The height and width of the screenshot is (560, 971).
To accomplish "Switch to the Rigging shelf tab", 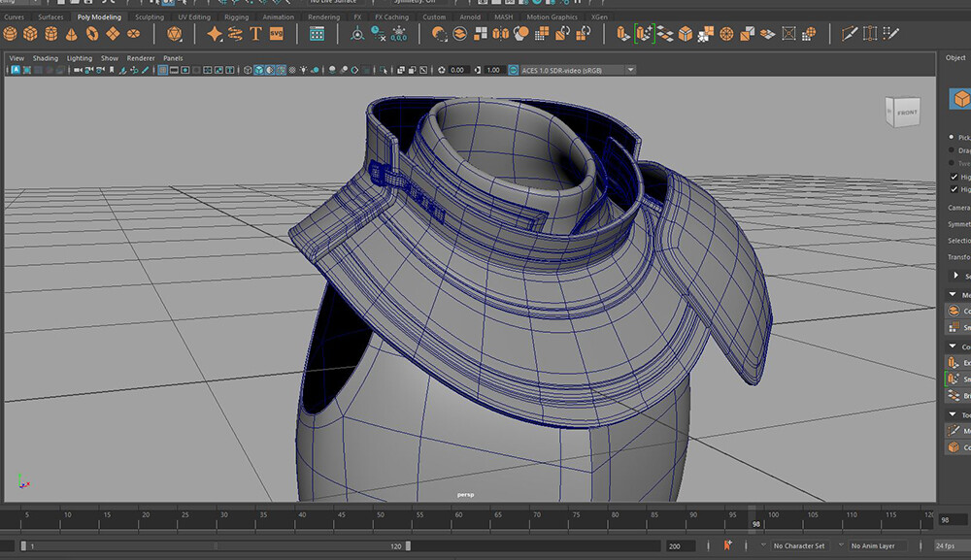I will tap(236, 16).
